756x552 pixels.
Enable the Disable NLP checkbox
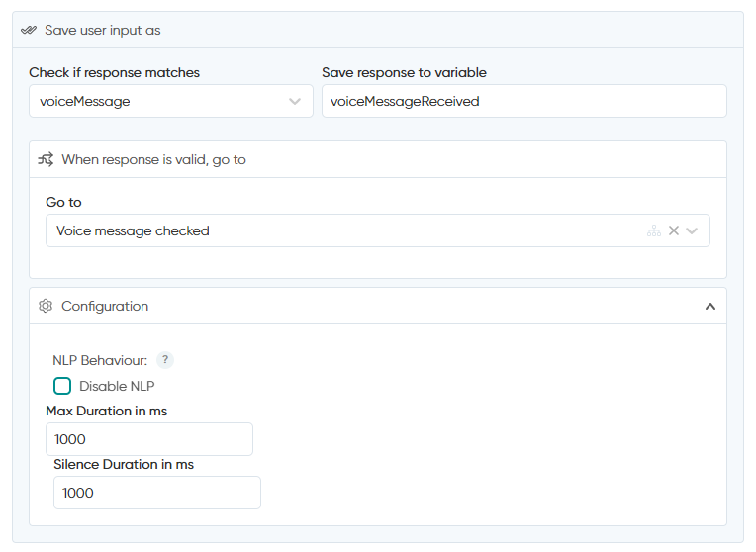[x=62, y=386]
